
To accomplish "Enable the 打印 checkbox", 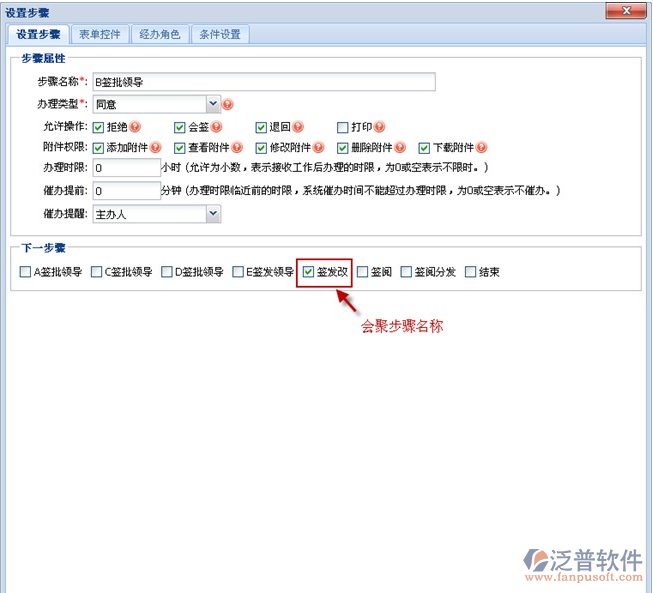I will click(x=342, y=127).
